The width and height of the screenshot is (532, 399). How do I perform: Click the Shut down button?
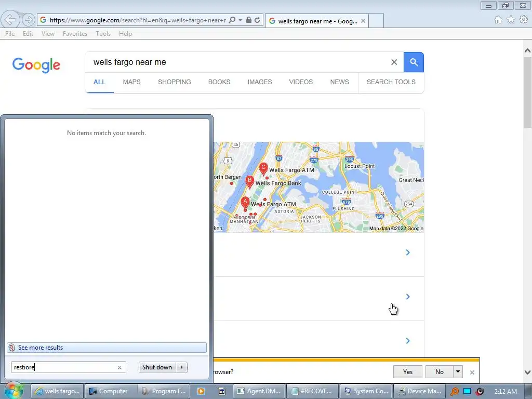click(x=157, y=367)
